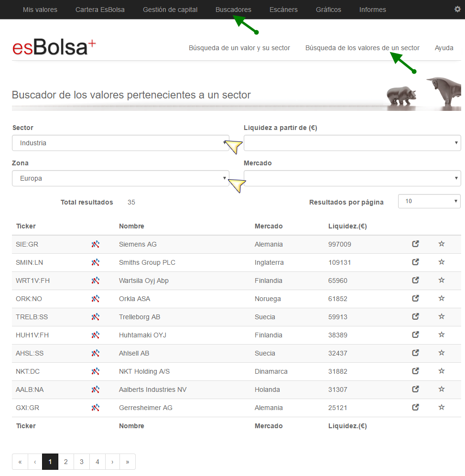This screenshot has width=465, height=476.
Task: Toggle favorite star for Siemens AG
Action: (441, 244)
